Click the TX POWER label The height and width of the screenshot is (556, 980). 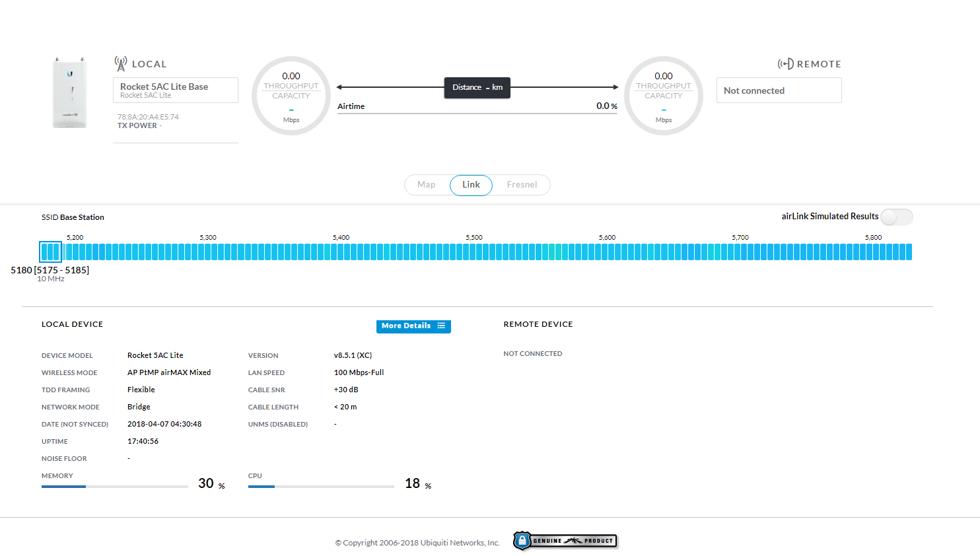137,125
